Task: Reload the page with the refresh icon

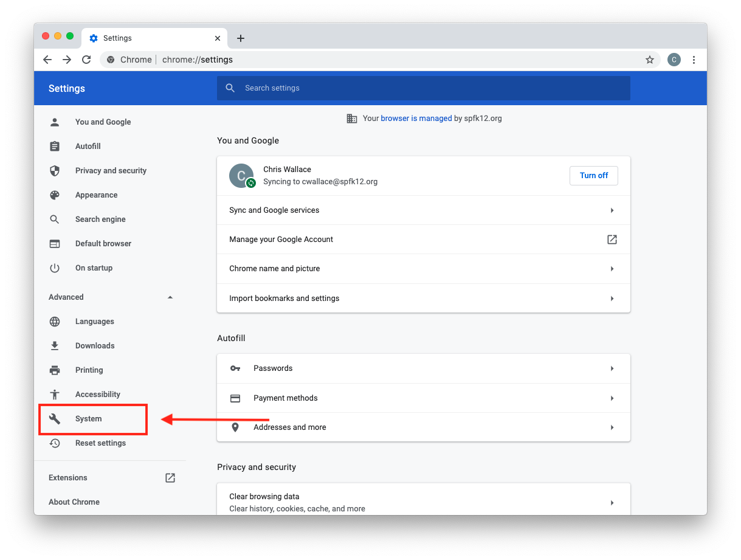Action: [86, 60]
